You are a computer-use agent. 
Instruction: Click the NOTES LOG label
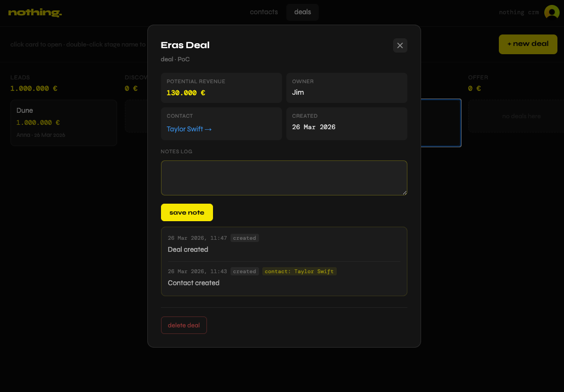pos(176,152)
